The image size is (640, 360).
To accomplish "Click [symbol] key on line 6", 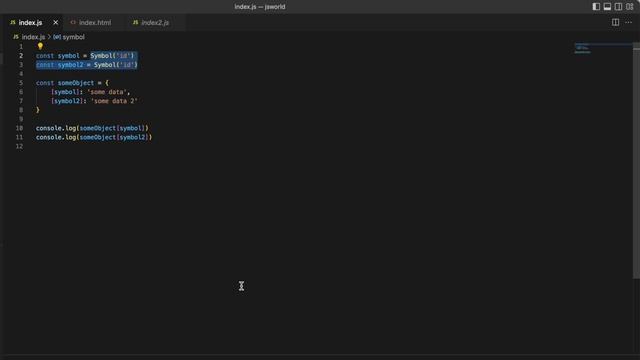I will click(x=65, y=92).
